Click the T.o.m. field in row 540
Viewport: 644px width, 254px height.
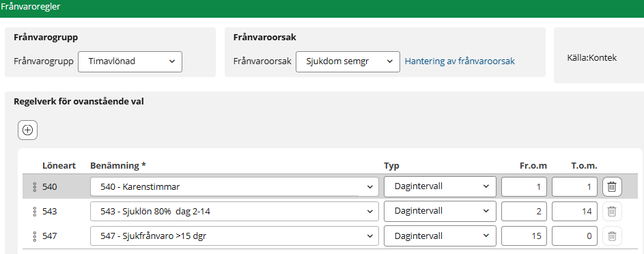[574, 187]
